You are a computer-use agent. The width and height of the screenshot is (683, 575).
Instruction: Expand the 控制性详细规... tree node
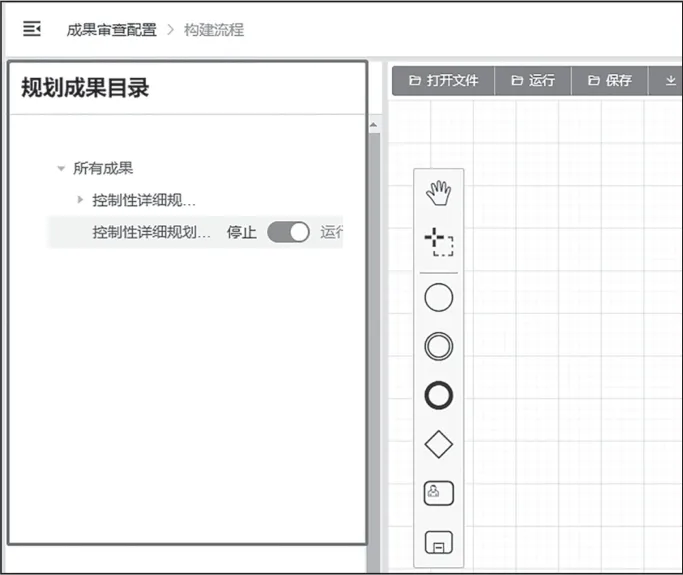[80, 200]
